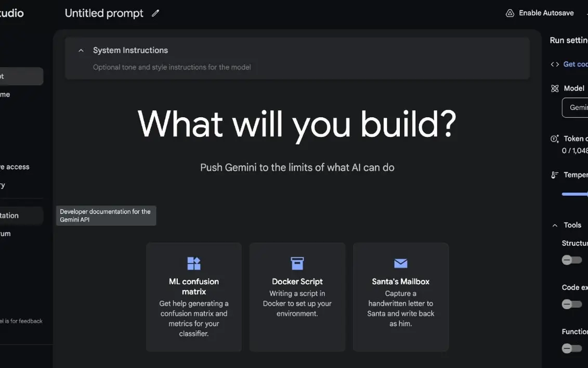This screenshot has height=368, width=588.
Task: Click the ML confusion matrix widgets icon
Action: pyautogui.click(x=194, y=263)
